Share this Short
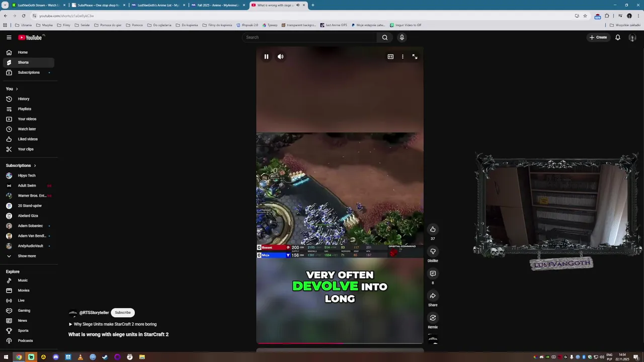 point(433,296)
